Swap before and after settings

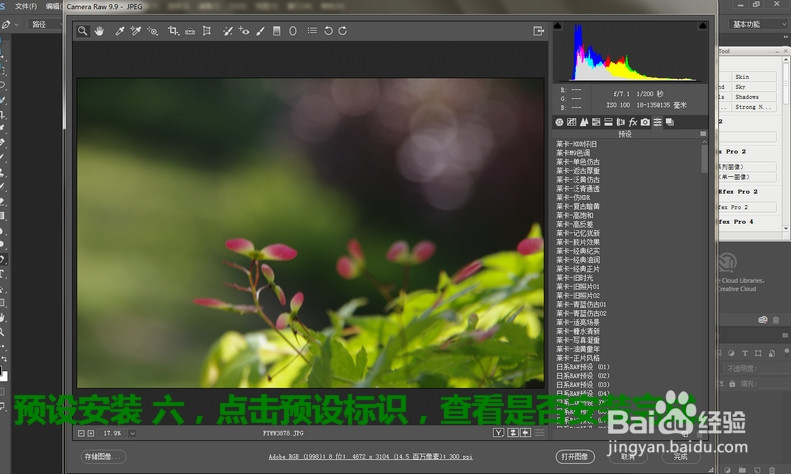(x=513, y=433)
